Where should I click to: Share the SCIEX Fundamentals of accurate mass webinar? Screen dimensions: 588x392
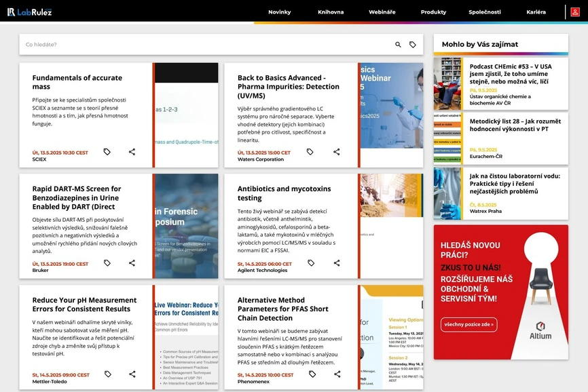pyautogui.click(x=132, y=152)
